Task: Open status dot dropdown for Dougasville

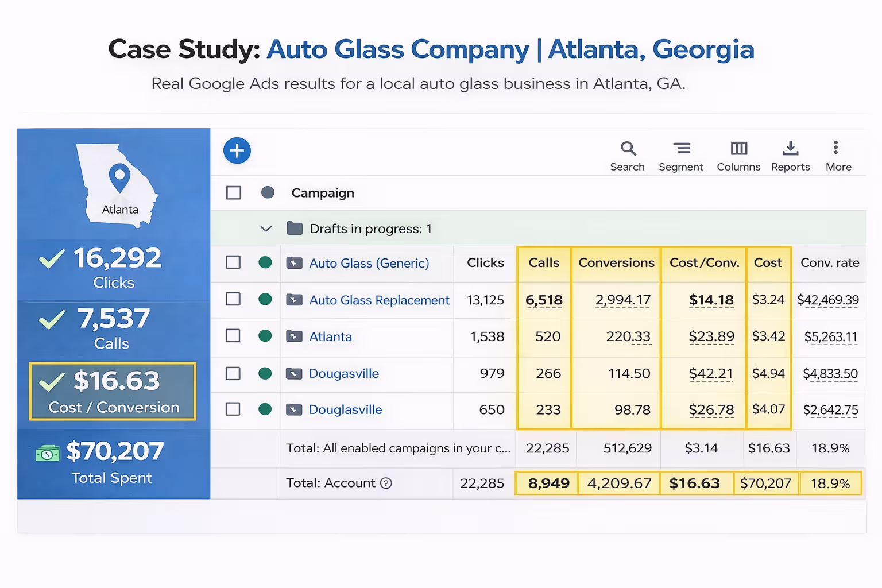Action: (x=265, y=374)
